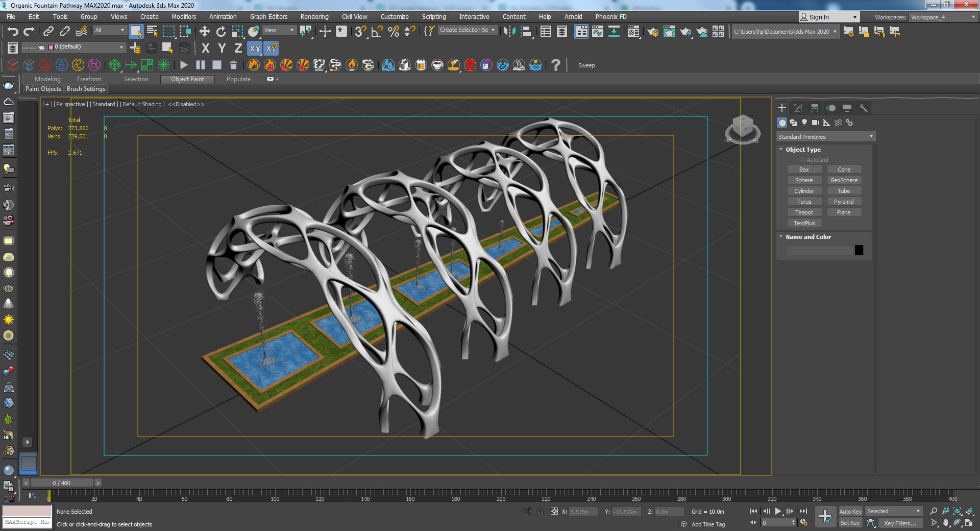Select the Rotate transform tool

(220, 32)
